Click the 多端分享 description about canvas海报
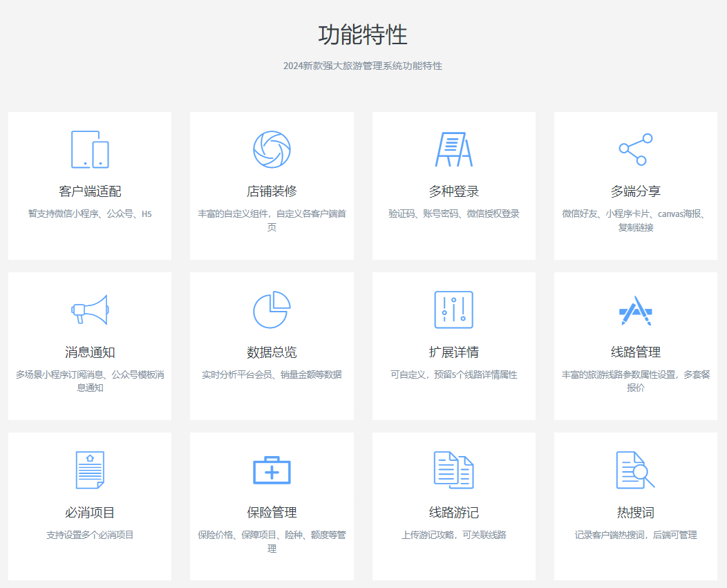 pos(635,220)
